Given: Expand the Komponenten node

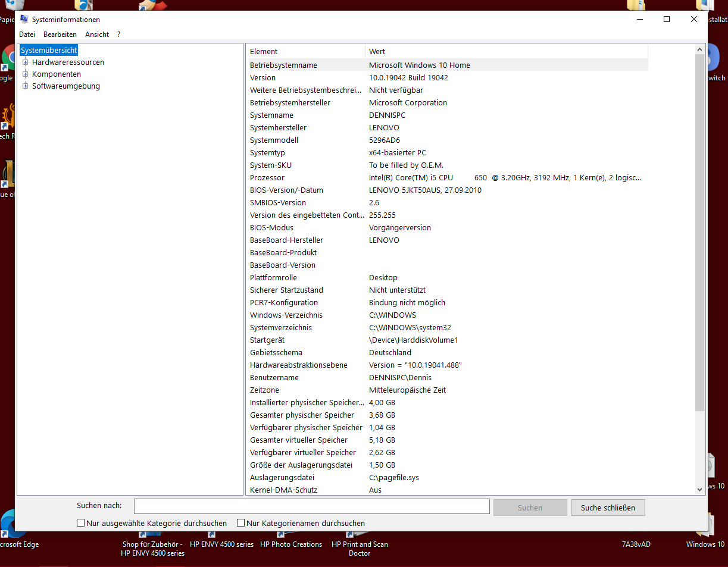Looking at the screenshot, I should click(x=26, y=74).
